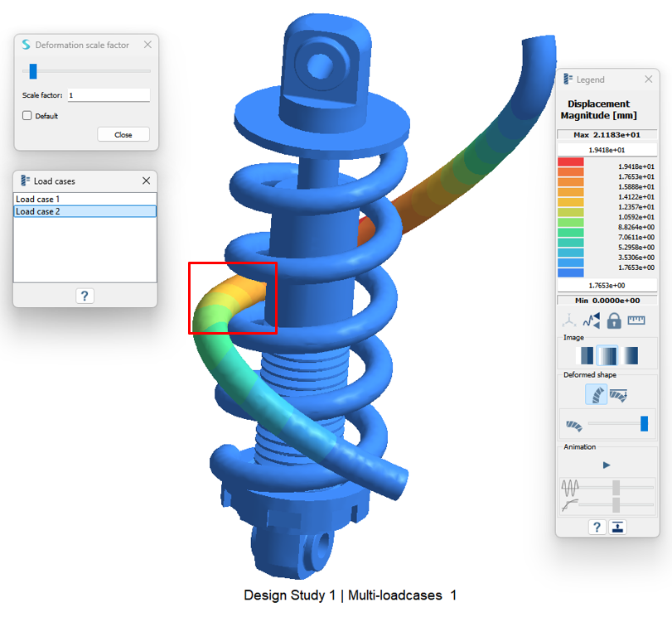
Task: Open help in the Legend panel
Action: (596, 527)
